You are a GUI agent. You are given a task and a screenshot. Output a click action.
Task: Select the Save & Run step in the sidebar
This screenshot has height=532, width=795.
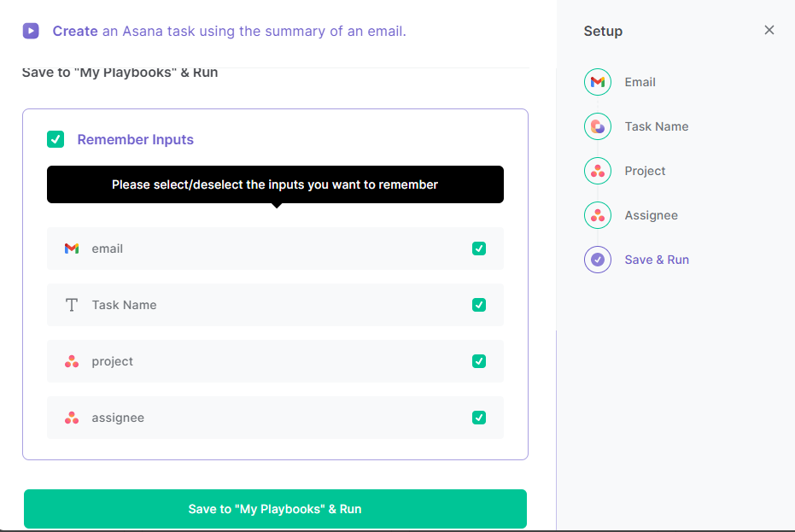(654, 260)
